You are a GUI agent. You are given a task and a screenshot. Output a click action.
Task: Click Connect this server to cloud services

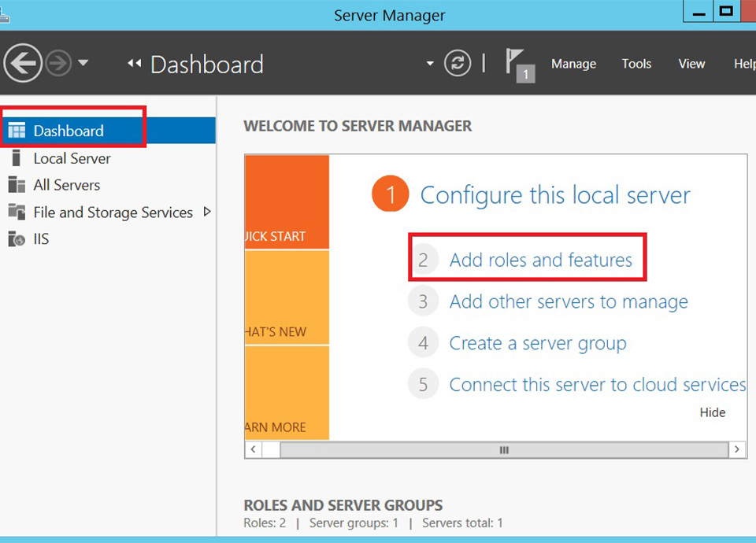click(x=598, y=385)
